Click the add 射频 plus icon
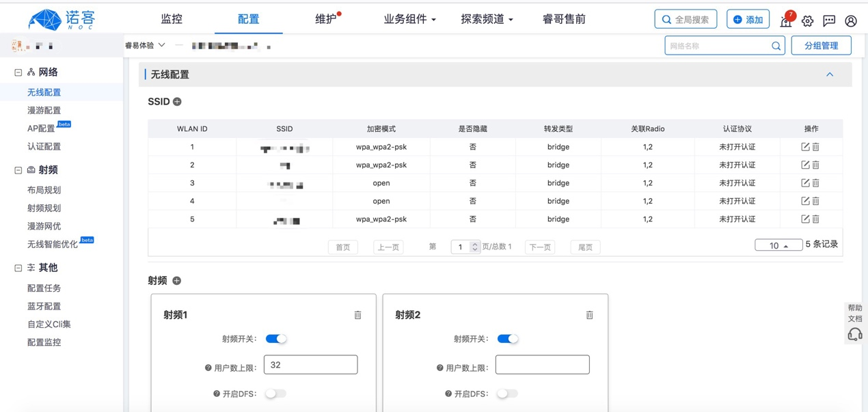868x412 pixels. (176, 281)
